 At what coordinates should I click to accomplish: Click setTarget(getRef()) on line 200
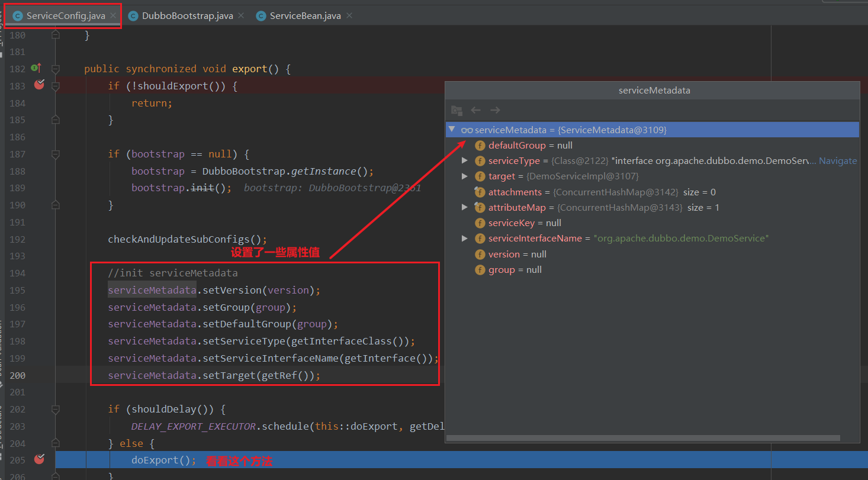point(258,375)
